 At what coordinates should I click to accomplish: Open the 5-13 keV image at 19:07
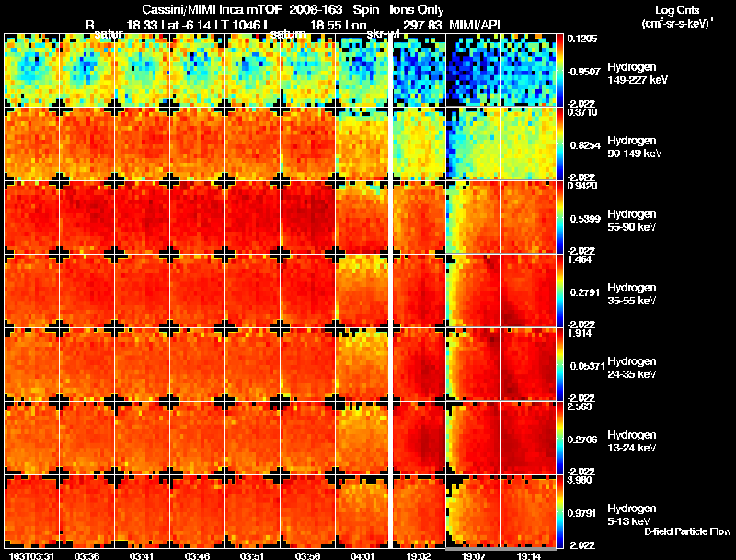[473, 511]
